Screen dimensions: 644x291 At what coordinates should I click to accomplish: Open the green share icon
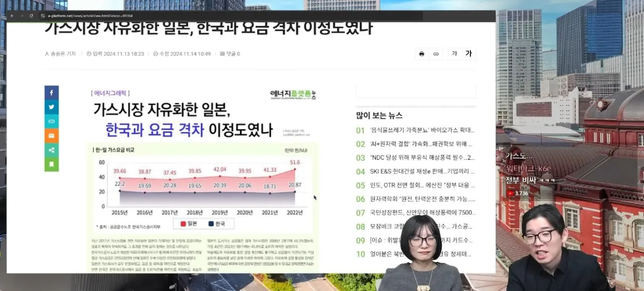coord(51,150)
